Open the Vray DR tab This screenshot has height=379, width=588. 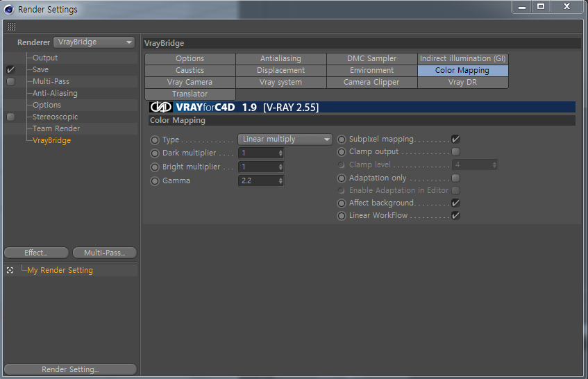click(463, 82)
